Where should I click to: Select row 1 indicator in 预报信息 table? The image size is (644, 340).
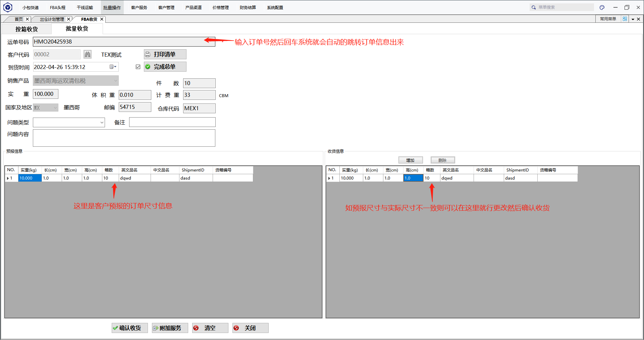[11, 178]
